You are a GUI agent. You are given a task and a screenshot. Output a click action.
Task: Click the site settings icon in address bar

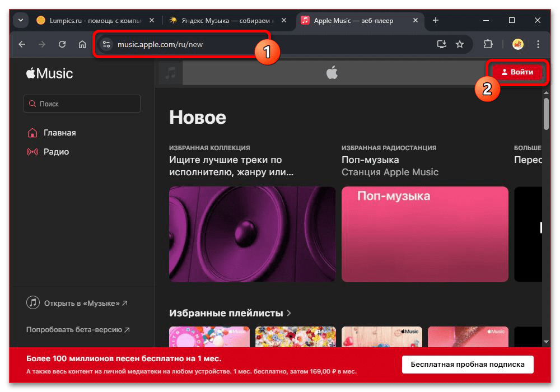click(106, 44)
